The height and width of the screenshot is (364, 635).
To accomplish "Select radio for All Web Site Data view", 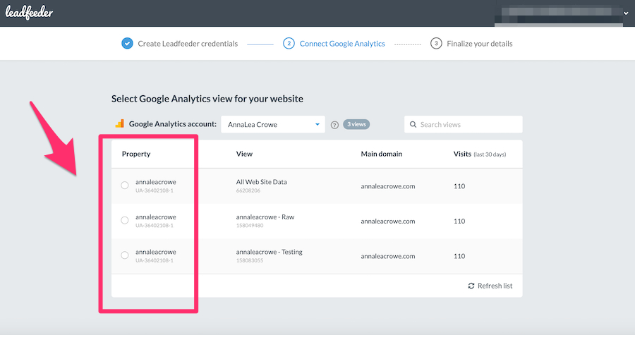I will (125, 186).
